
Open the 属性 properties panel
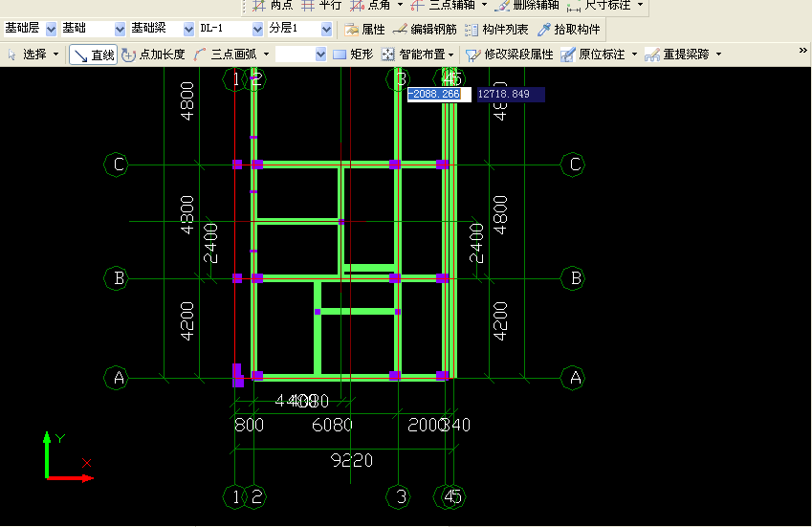tap(364, 30)
